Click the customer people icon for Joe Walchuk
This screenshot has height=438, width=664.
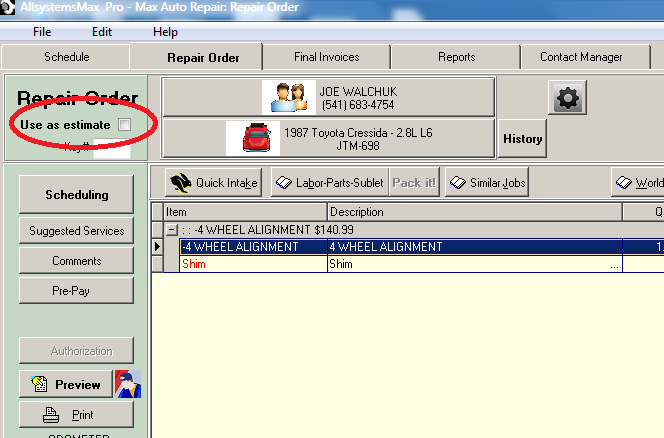288,98
